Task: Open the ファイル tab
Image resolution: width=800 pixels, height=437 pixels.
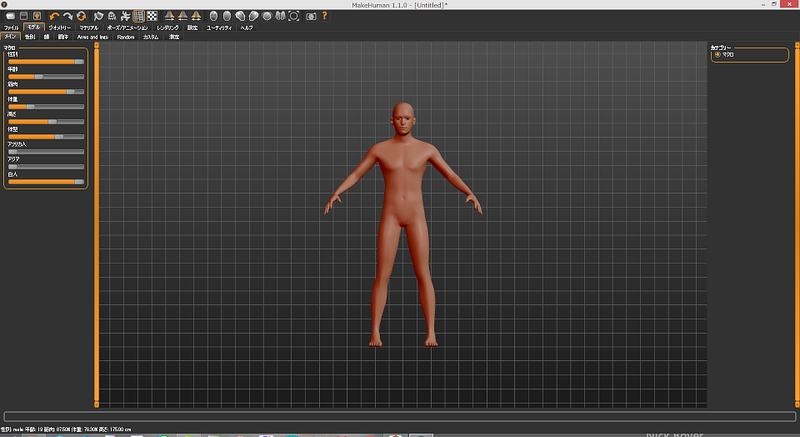Action: click(11, 28)
